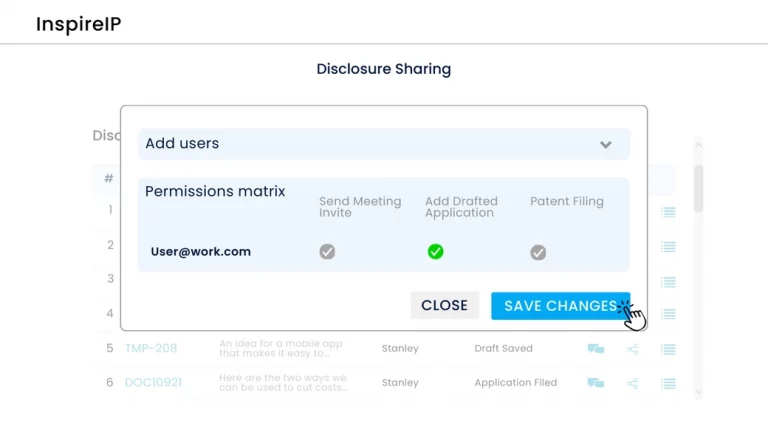Click the InspireIP logo
The height and width of the screenshot is (432, 768).
78,24
